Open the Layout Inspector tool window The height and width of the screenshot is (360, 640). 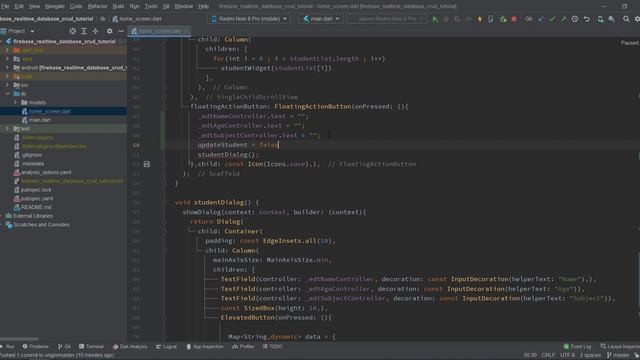click(620, 347)
